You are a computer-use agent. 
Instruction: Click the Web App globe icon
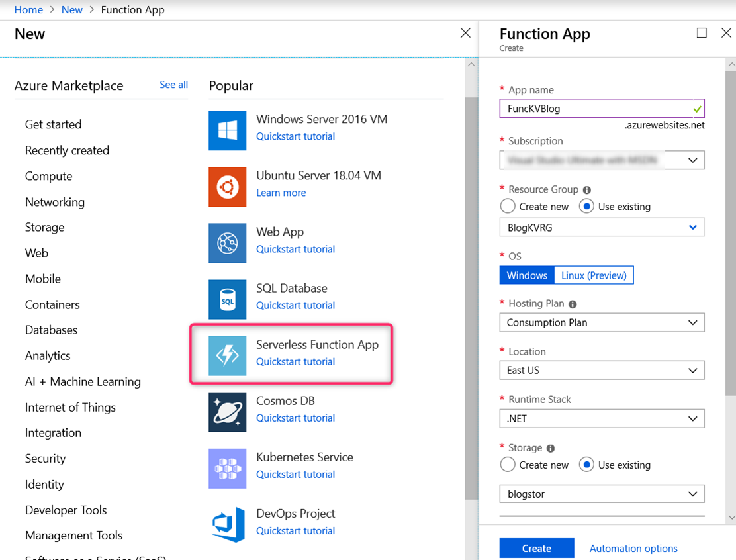tap(227, 243)
